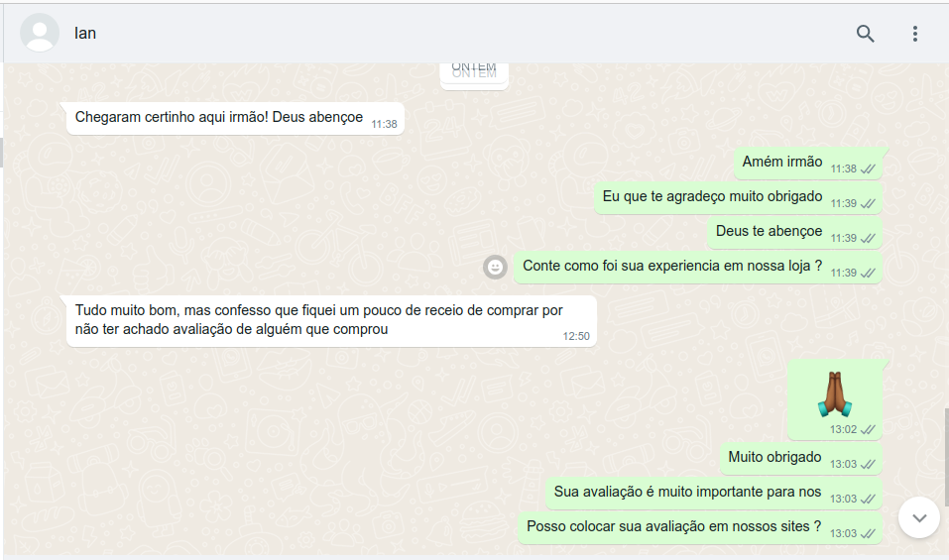949x560 pixels.
Task: Open contact info by clicking name Ian
Action: pos(85,34)
